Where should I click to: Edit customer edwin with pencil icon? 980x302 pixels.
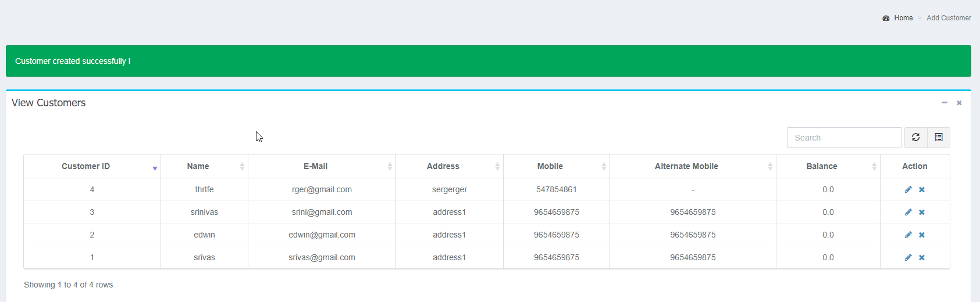coord(908,235)
